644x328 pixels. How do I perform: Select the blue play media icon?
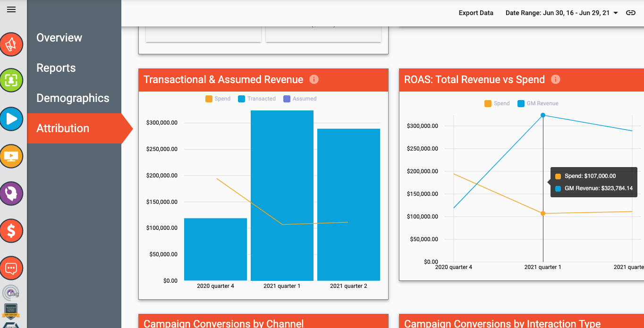pyautogui.click(x=11, y=119)
